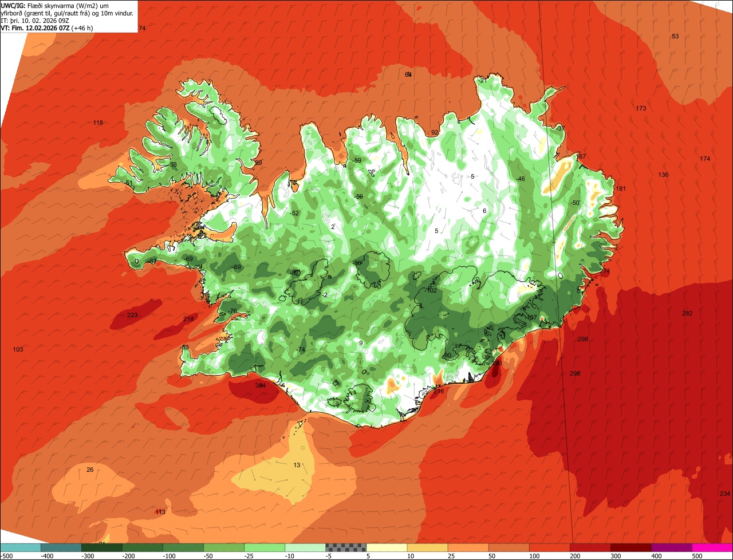Pick the red legend swatch labeled 200
The height and width of the screenshot is (560, 733).
pos(589,547)
